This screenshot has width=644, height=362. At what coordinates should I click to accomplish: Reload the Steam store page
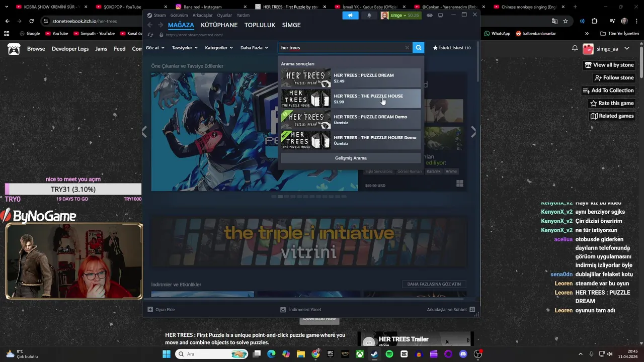pyautogui.click(x=150, y=35)
